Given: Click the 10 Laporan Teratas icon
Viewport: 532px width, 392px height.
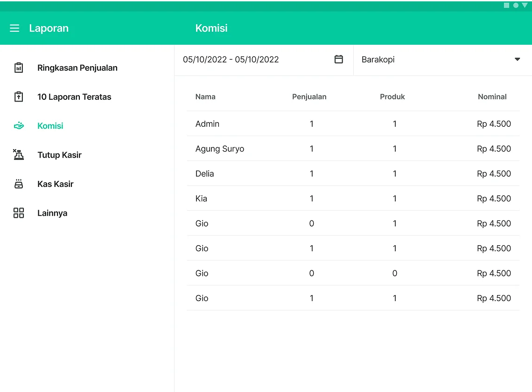Looking at the screenshot, I should pos(19,97).
